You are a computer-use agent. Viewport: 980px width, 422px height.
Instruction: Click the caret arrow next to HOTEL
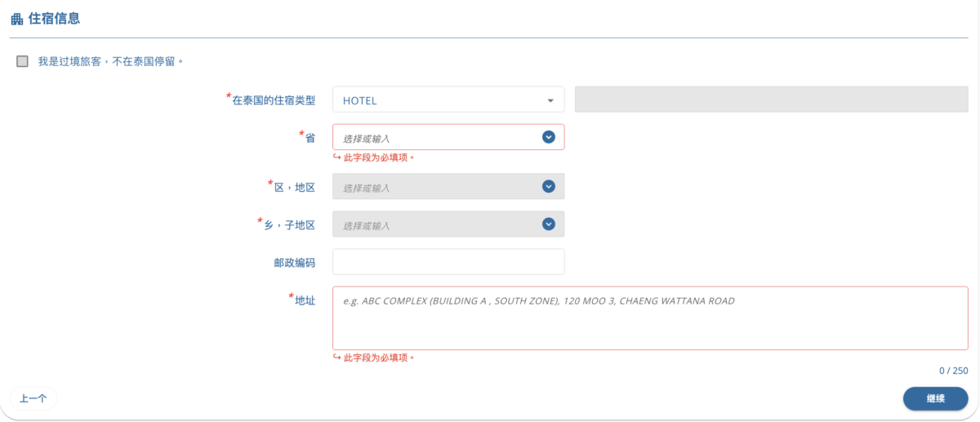tap(550, 100)
